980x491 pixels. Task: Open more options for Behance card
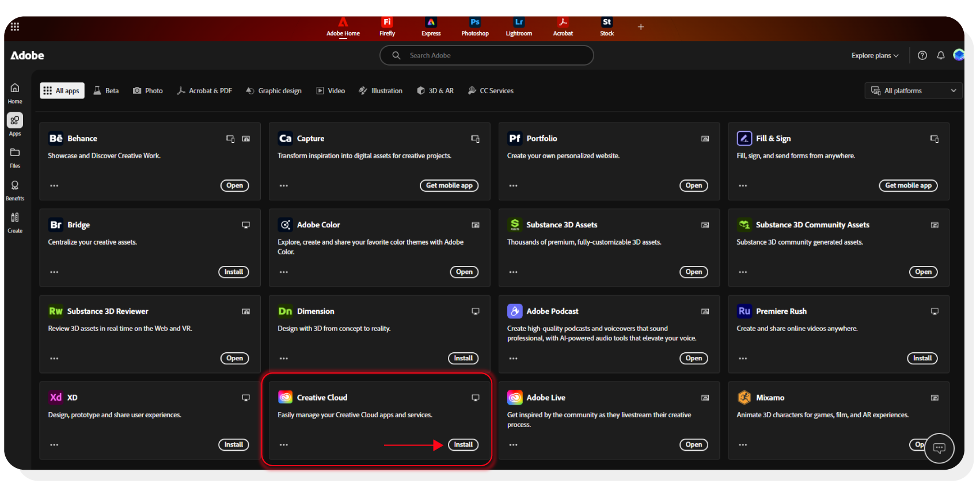(54, 186)
